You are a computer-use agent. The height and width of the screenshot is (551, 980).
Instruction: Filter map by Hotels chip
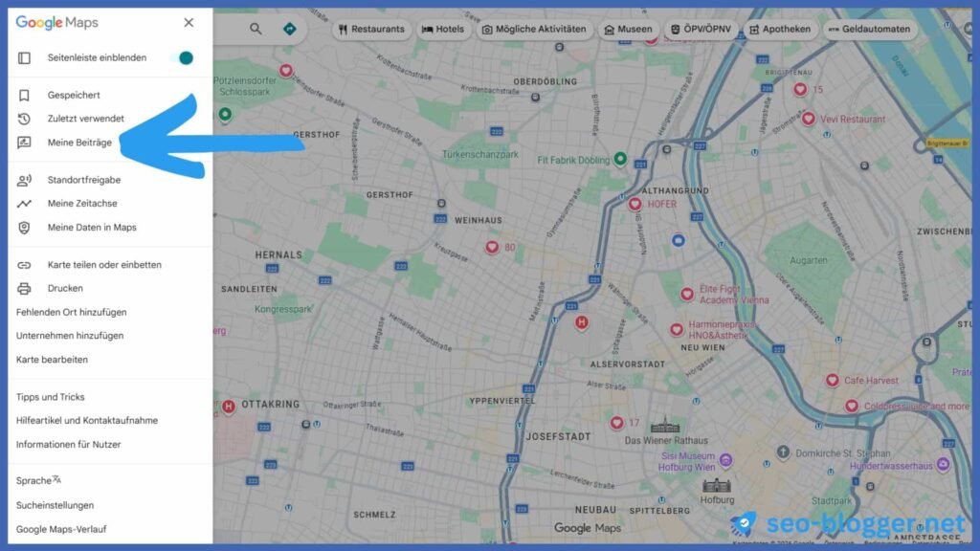pyautogui.click(x=443, y=30)
